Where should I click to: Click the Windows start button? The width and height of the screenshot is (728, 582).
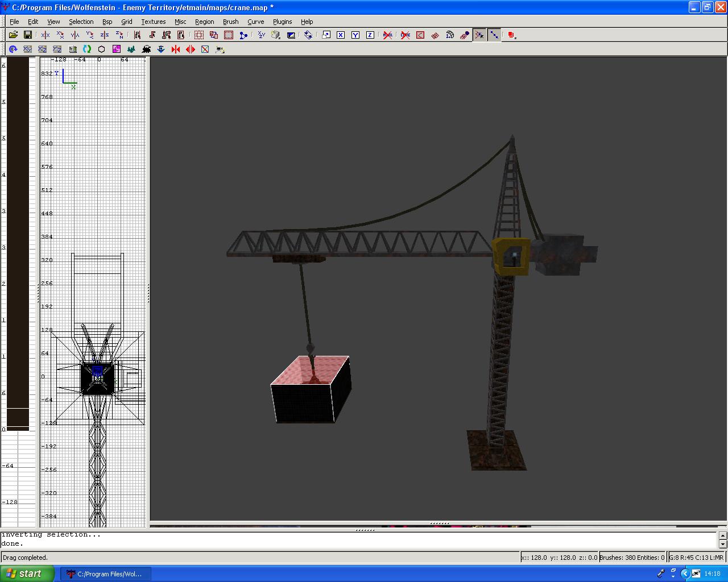coord(27,573)
